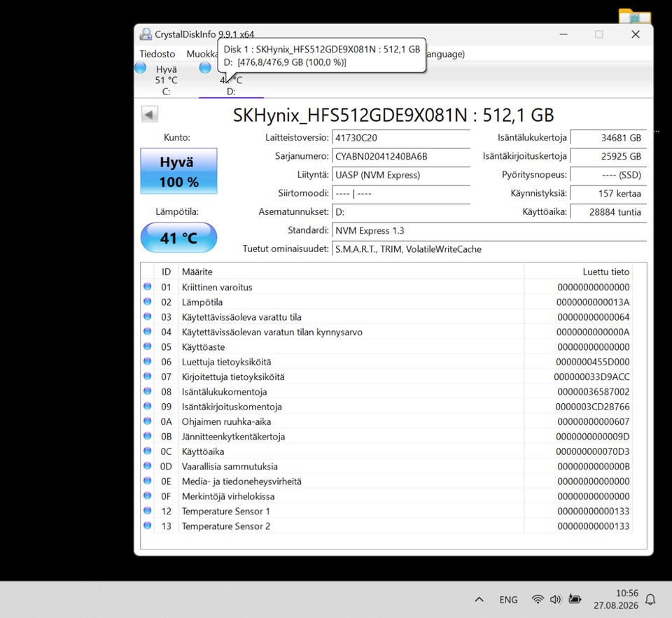Image resolution: width=672 pixels, height=618 pixels.
Task: Select the Media- ja tiedoneheysvirheitä row
Action: pyautogui.click(x=386, y=482)
